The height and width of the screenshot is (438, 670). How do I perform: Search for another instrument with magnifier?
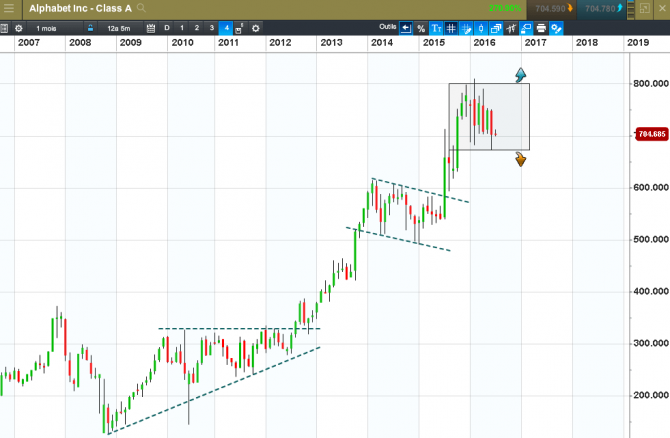(x=141, y=8)
